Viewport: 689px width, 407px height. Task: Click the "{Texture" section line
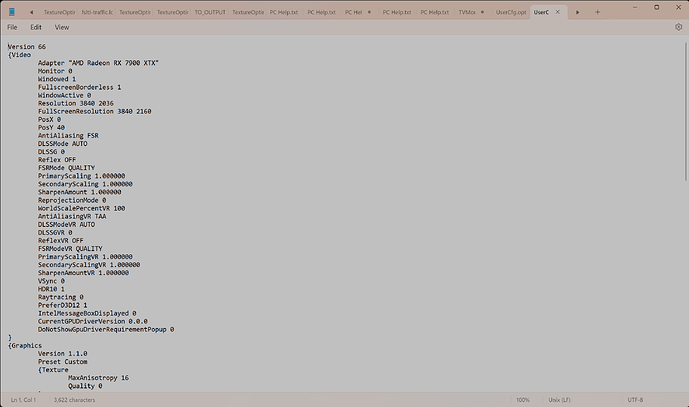[x=53, y=370]
